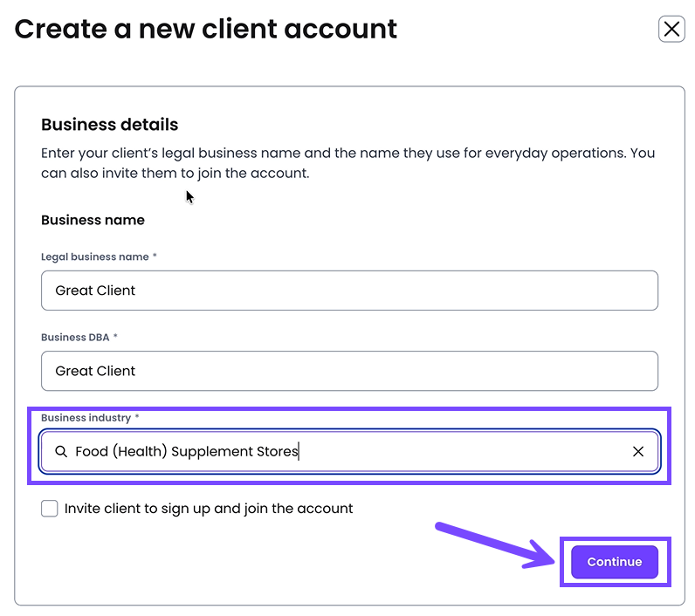Viewport: 695px width, 616px height.
Task: Click the magnifier search icon in Business industry
Action: 61,452
